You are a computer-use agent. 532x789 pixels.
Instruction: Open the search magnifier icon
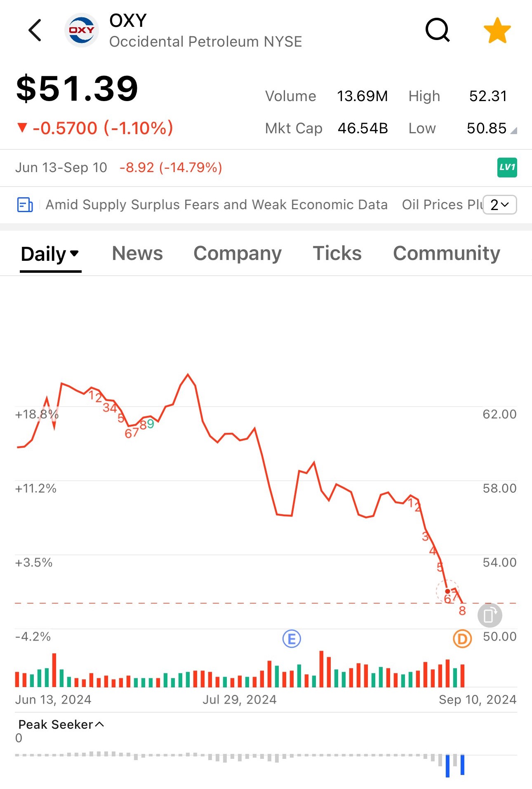pos(437,30)
